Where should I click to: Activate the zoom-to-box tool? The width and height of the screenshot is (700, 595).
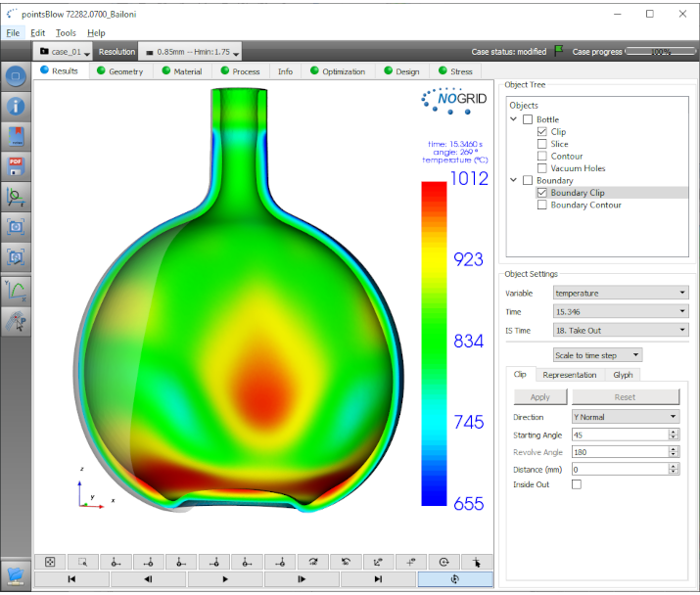point(82,562)
